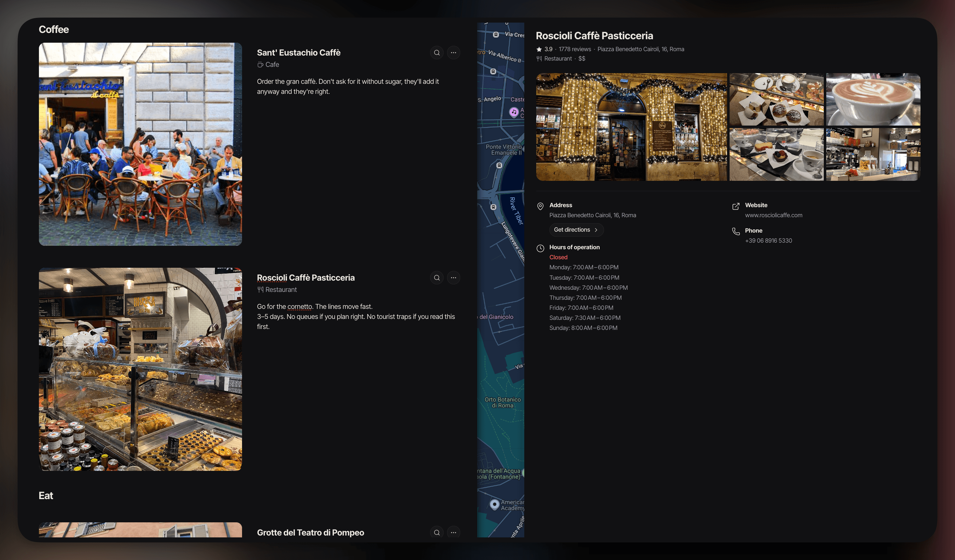The height and width of the screenshot is (560, 955).
Task: Click the search icon beside Grotte del Teatro di Pompeo
Action: pos(437,532)
